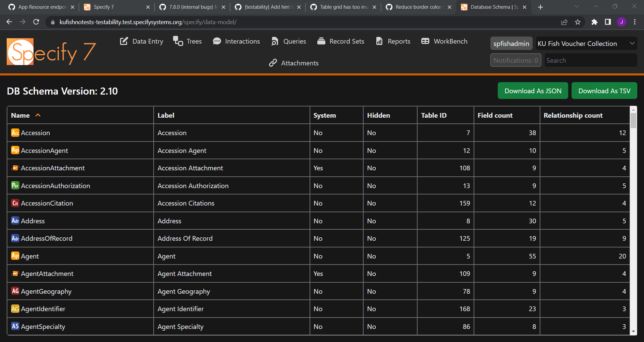The height and width of the screenshot is (342, 644).
Task: Open the Reports section
Action: coord(393,41)
